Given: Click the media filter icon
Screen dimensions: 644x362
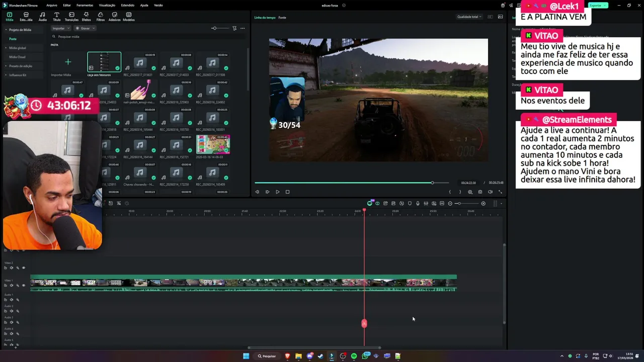Looking at the screenshot, I should click(234, 28).
